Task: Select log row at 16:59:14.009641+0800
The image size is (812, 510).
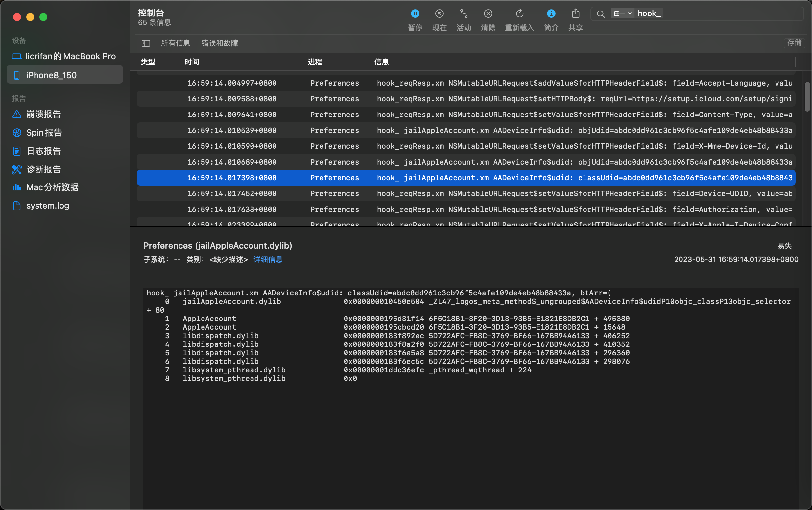Action: tap(466, 115)
